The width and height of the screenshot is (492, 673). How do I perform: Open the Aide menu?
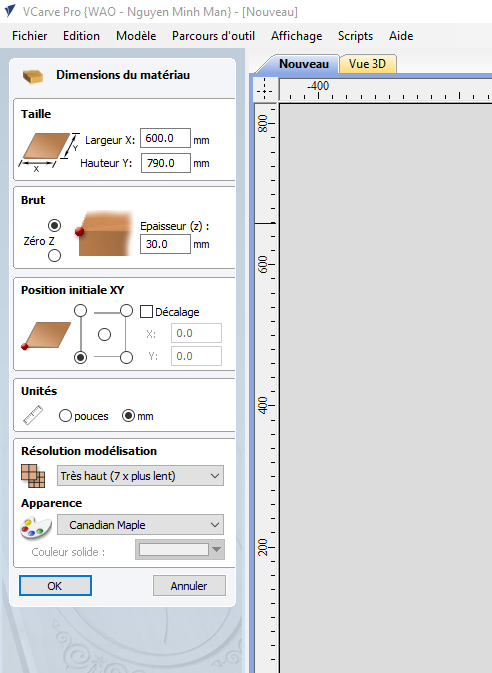click(401, 36)
